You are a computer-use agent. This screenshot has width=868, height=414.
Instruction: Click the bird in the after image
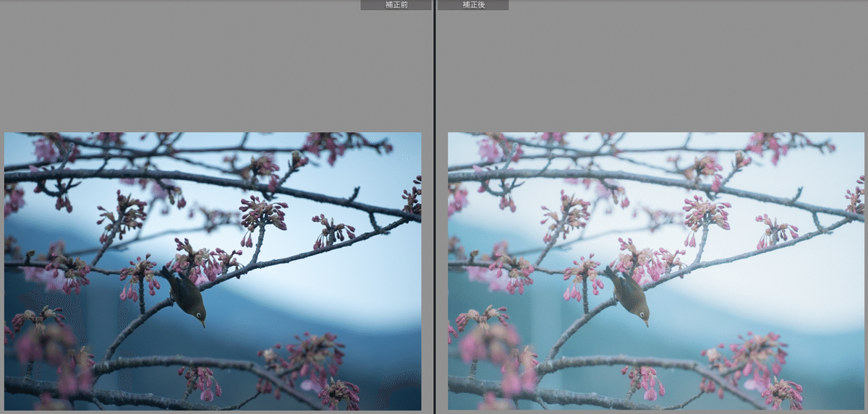pos(630,295)
